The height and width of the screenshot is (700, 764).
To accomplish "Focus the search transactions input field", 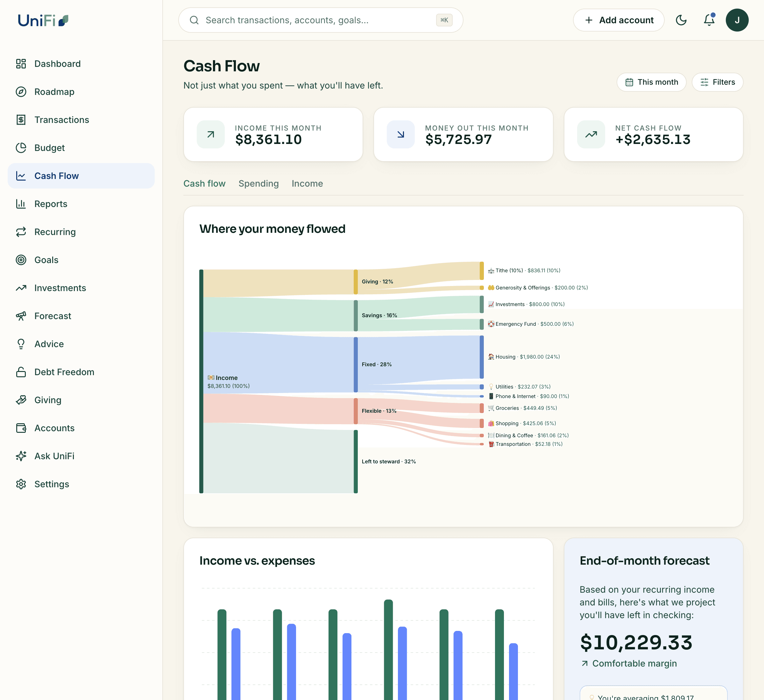I will click(321, 20).
